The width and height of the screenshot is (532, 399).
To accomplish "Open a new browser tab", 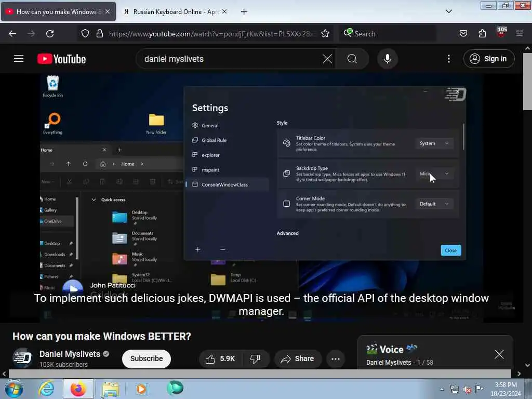I will point(244,12).
